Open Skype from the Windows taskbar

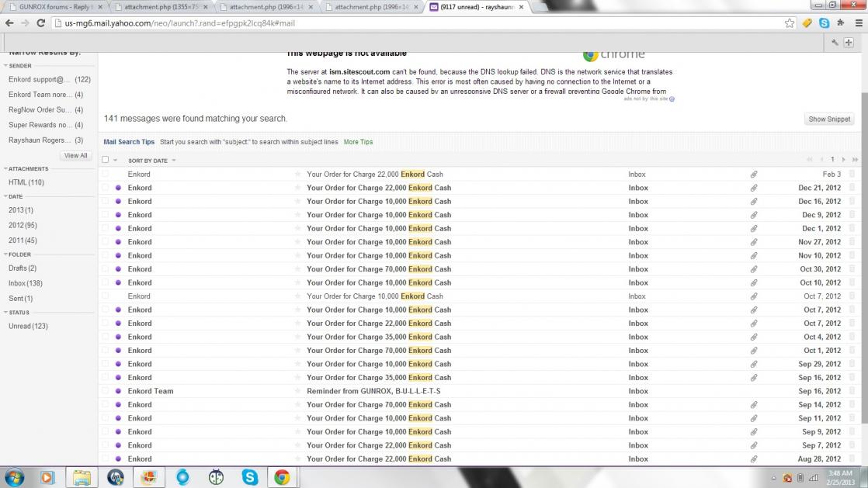[250, 477]
